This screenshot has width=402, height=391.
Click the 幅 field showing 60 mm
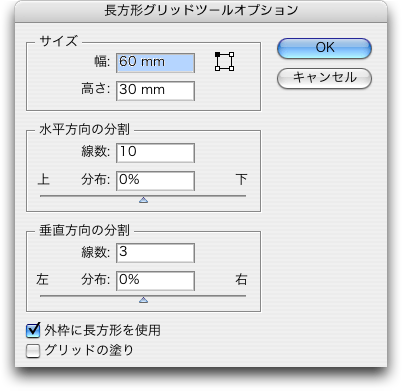[x=155, y=63]
